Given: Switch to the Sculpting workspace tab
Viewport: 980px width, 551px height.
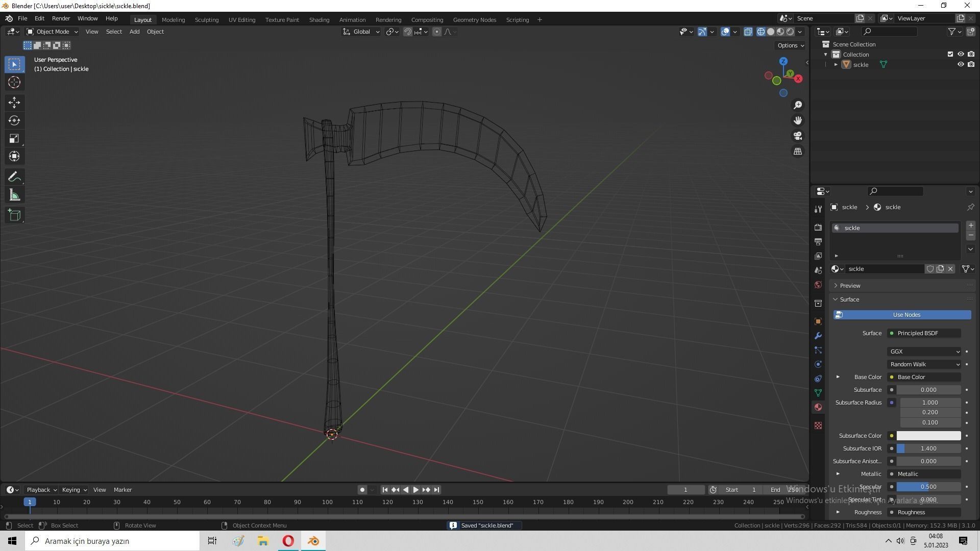Looking at the screenshot, I should pos(207,20).
